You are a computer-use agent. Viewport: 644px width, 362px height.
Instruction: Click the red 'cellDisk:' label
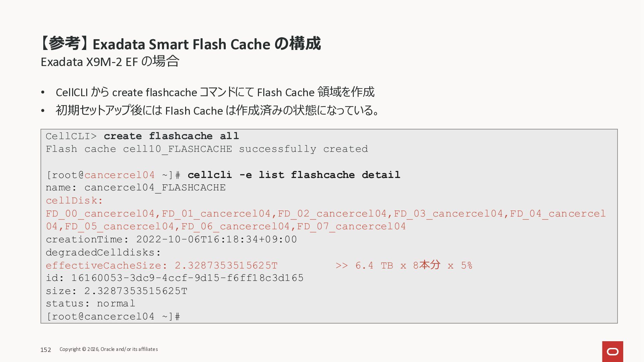point(74,201)
